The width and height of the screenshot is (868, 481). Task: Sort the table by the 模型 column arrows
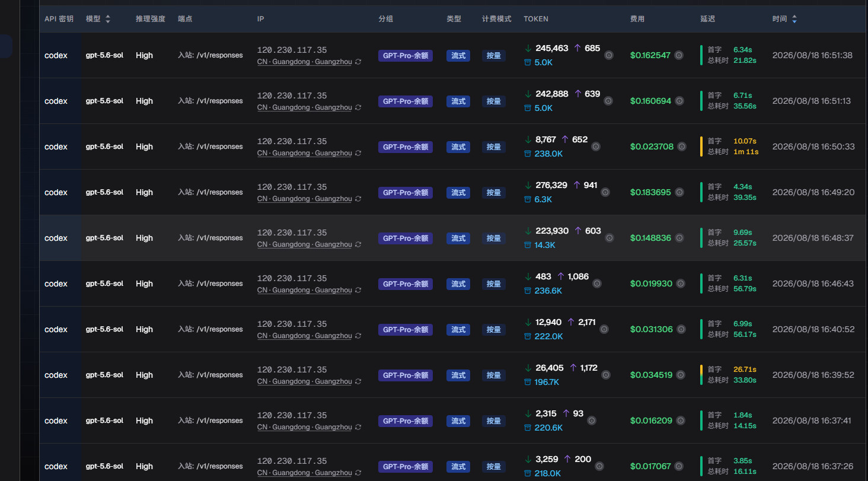coord(108,19)
